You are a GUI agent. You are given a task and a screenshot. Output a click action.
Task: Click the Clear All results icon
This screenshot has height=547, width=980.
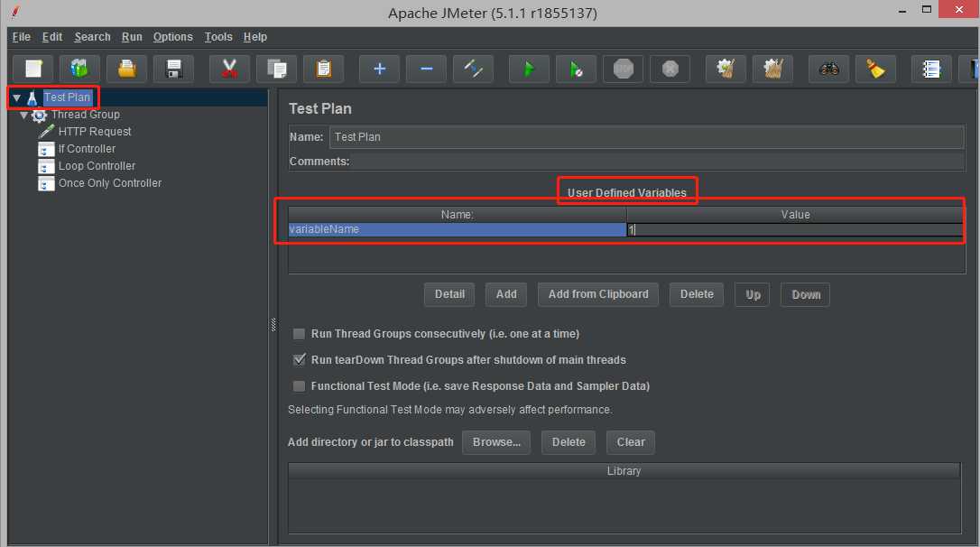pos(773,69)
